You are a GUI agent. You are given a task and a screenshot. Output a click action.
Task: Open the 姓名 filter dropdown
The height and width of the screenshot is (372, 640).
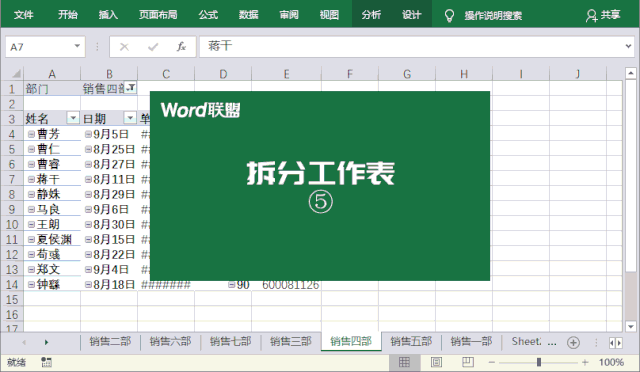pos(73,118)
